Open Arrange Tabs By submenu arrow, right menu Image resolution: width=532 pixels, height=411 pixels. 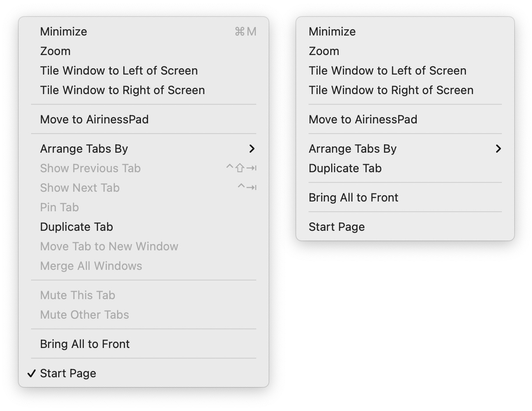498,149
